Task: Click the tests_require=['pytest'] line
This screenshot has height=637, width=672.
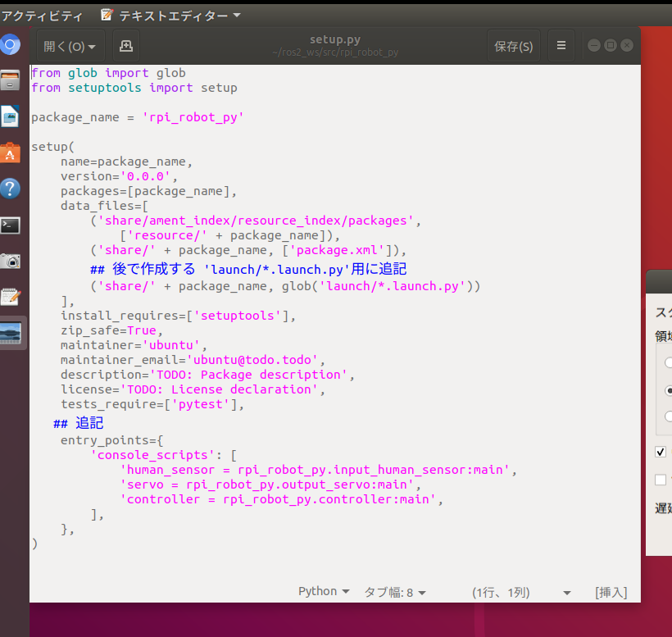Action: [x=152, y=404]
